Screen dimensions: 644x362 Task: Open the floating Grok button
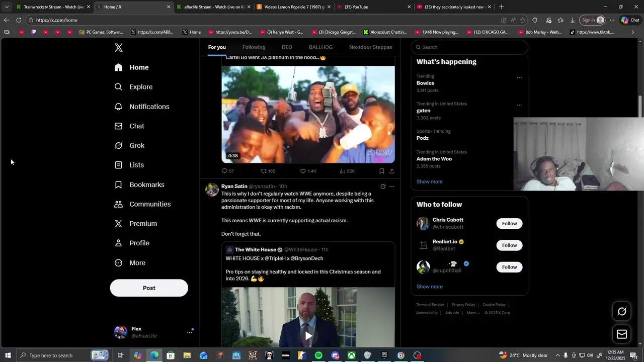tap(622, 312)
